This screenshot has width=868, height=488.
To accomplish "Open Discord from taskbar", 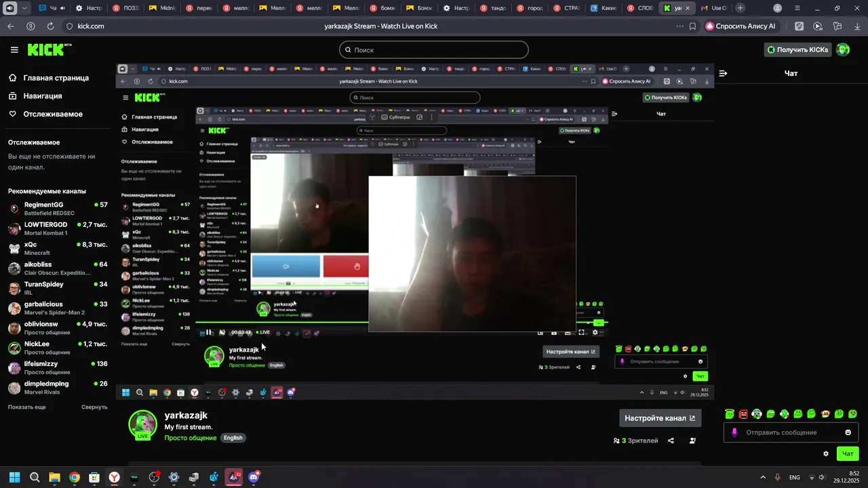I will pyautogui.click(x=254, y=477).
